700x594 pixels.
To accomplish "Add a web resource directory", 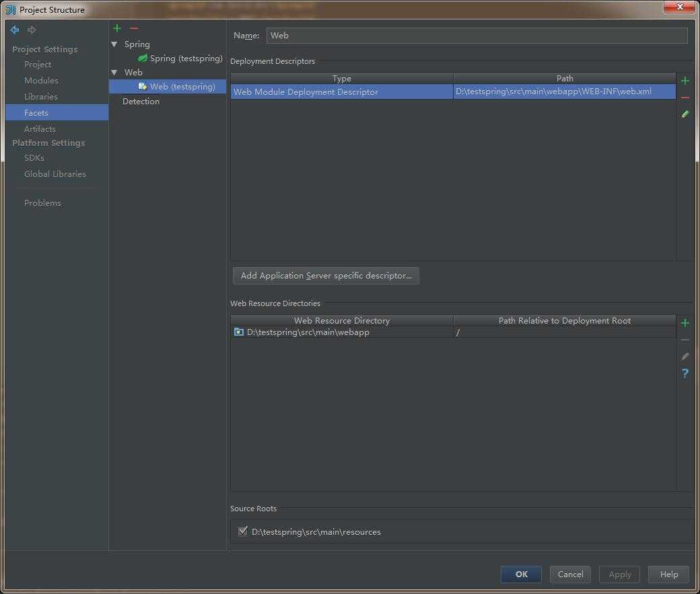I will click(x=685, y=323).
